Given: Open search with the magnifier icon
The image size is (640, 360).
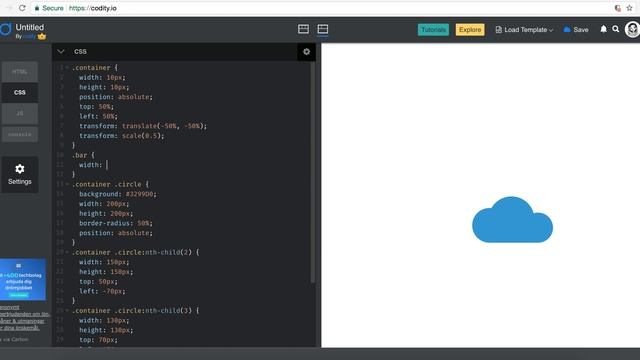Looking at the screenshot, I should pos(616,29).
